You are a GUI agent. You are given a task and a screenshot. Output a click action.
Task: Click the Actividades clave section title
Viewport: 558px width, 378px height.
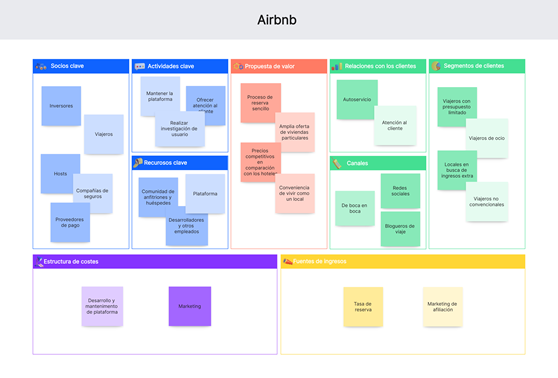click(x=171, y=66)
